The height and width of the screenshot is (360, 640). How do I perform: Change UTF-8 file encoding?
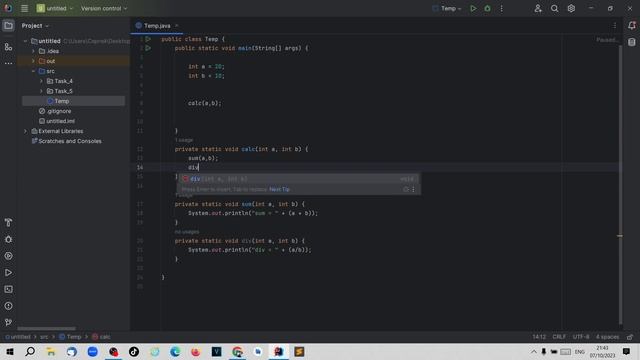pos(581,337)
